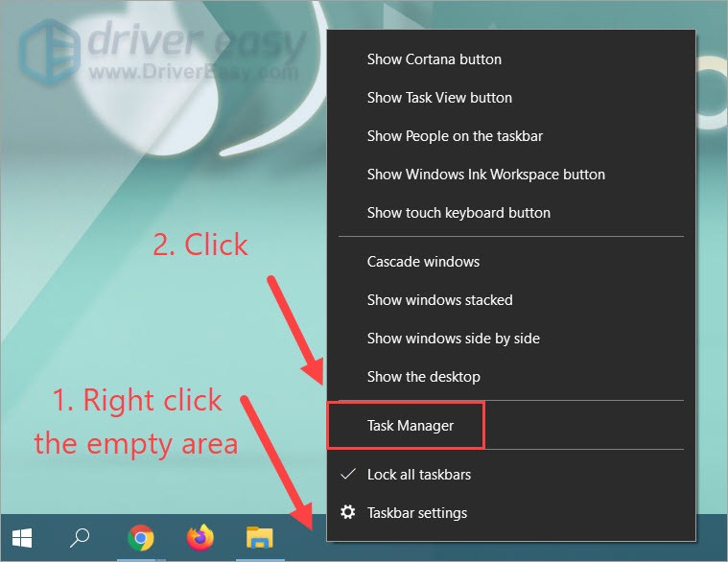Select Cascade windows from the context menu
Viewport: 728px width, 562px height.
click(423, 262)
